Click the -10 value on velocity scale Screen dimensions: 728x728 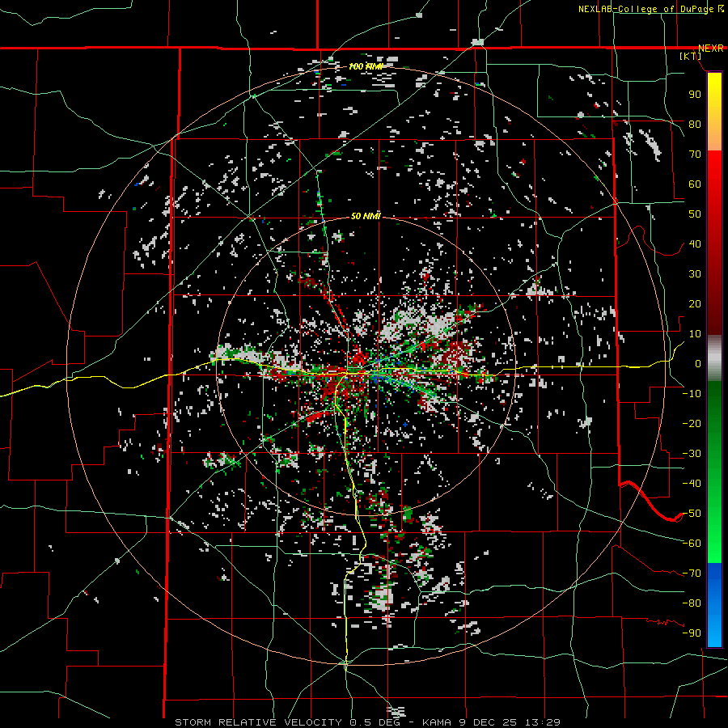pyautogui.click(x=692, y=394)
